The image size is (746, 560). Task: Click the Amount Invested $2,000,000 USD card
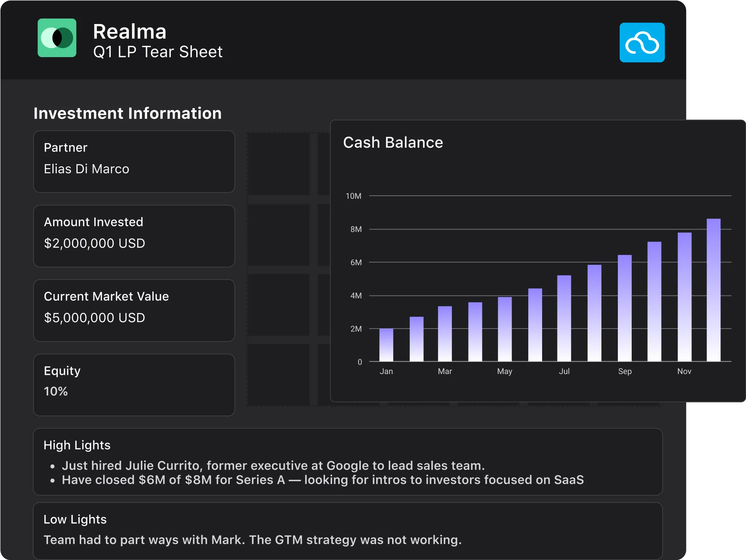134,236
